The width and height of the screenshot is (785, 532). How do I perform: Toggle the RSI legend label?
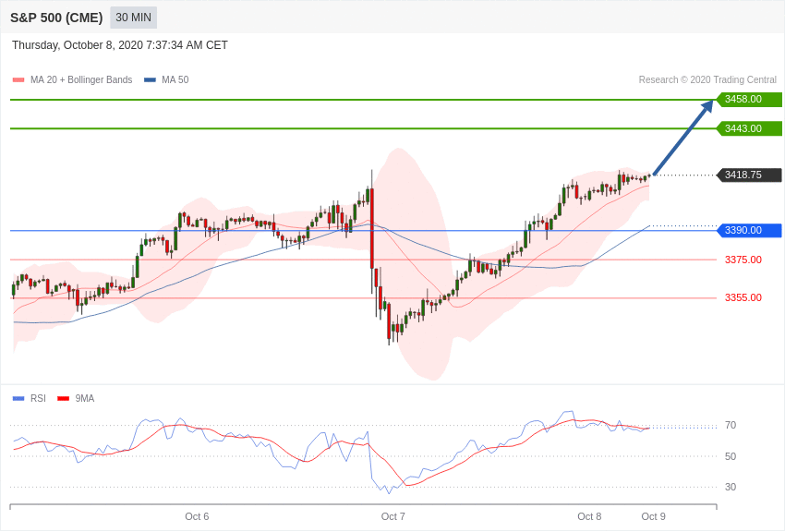38,398
